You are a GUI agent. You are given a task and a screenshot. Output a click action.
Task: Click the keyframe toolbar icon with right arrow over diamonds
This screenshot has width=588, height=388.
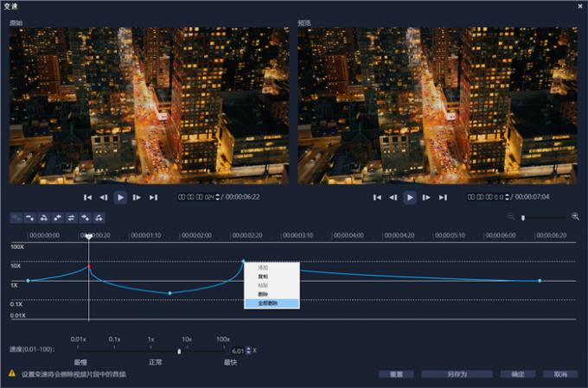pyautogui.click(x=85, y=218)
